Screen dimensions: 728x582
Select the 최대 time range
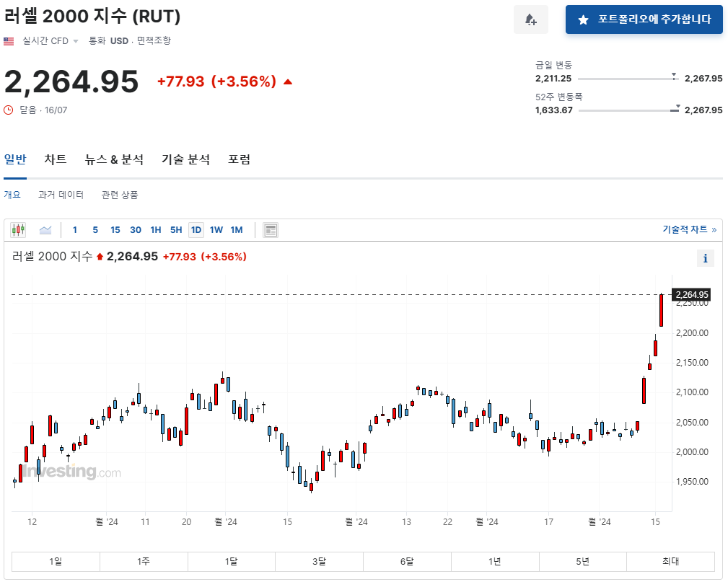tap(670, 562)
